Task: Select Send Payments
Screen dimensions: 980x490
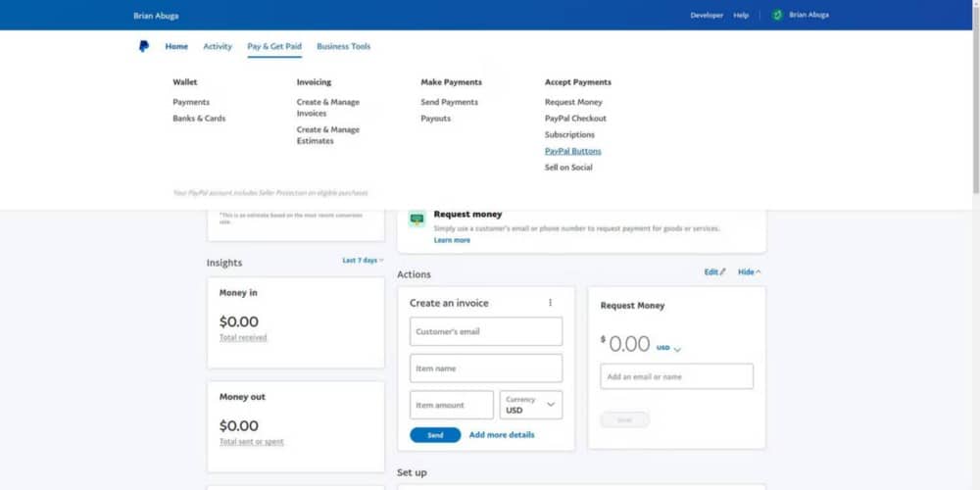Action: pyautogui.click(x=450, y=102)
